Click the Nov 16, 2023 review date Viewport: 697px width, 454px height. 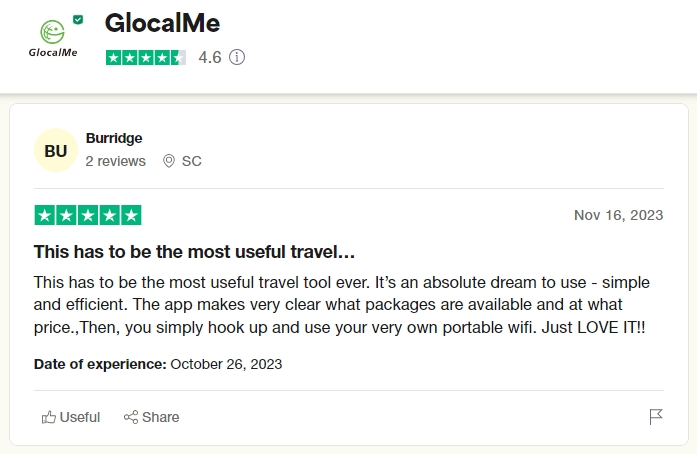(x=618, y=215)
